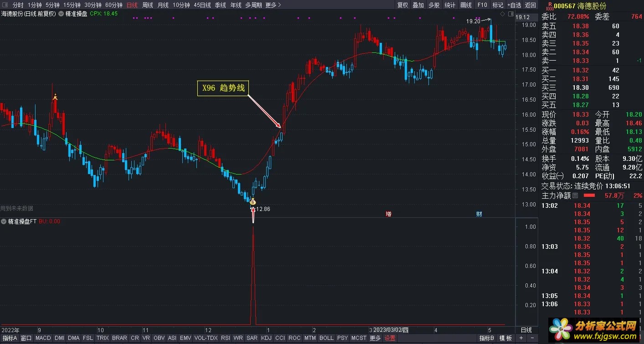Open 多周期 multi-period view
The height and width of the screenshot is (344, 644).
(253, 5)
